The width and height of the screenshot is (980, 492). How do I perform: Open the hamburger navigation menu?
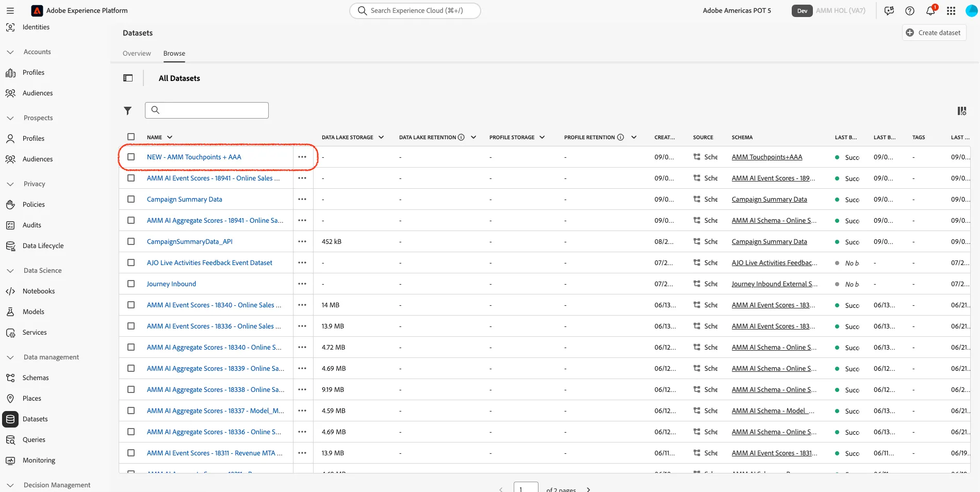pos(10,10)
